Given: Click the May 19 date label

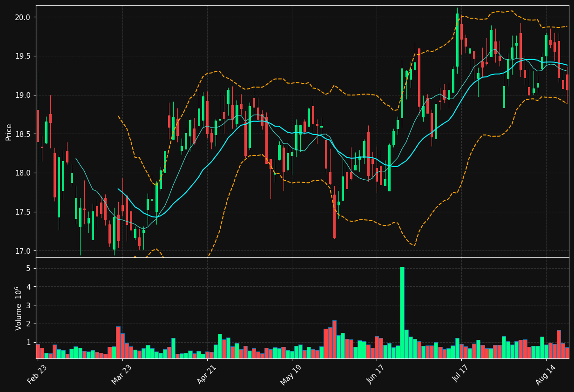Looking at the screenshot, I should pos(290,374).
